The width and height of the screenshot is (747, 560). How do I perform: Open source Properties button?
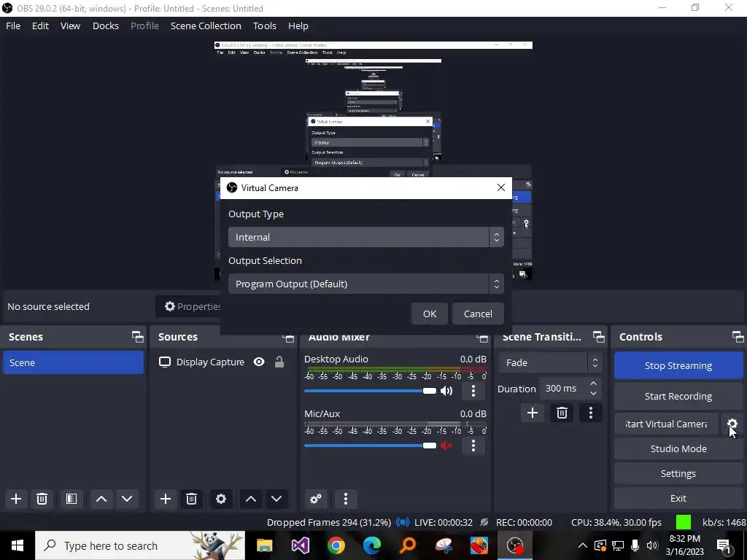(189, 307)
